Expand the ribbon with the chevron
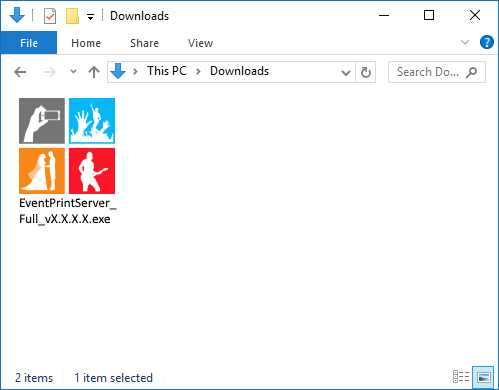This screenshot has height=390, width=499. pos(465,42)
